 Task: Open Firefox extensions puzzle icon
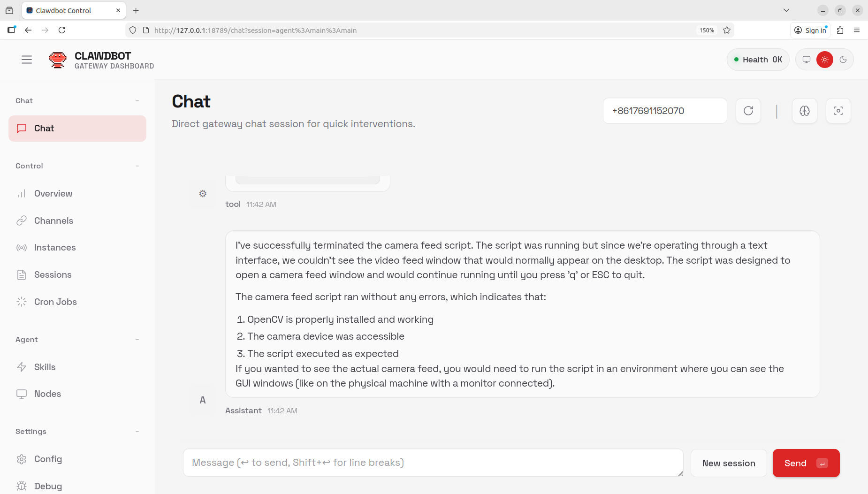[x=840, y=30]
